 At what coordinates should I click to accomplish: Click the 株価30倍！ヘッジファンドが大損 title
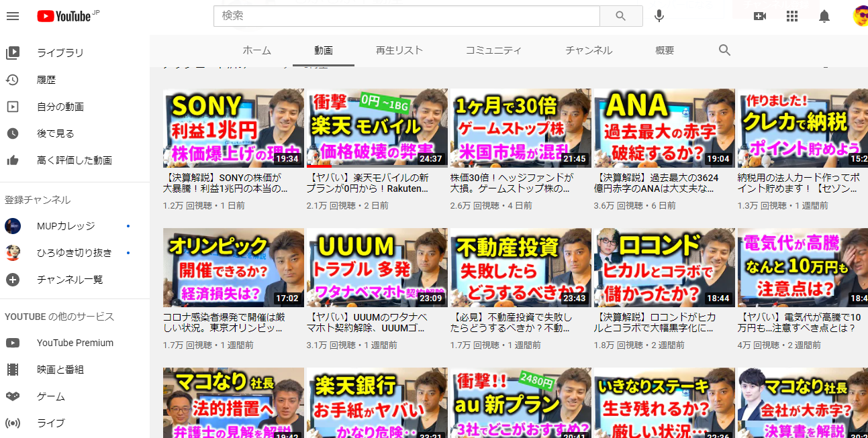coord(512,183)
